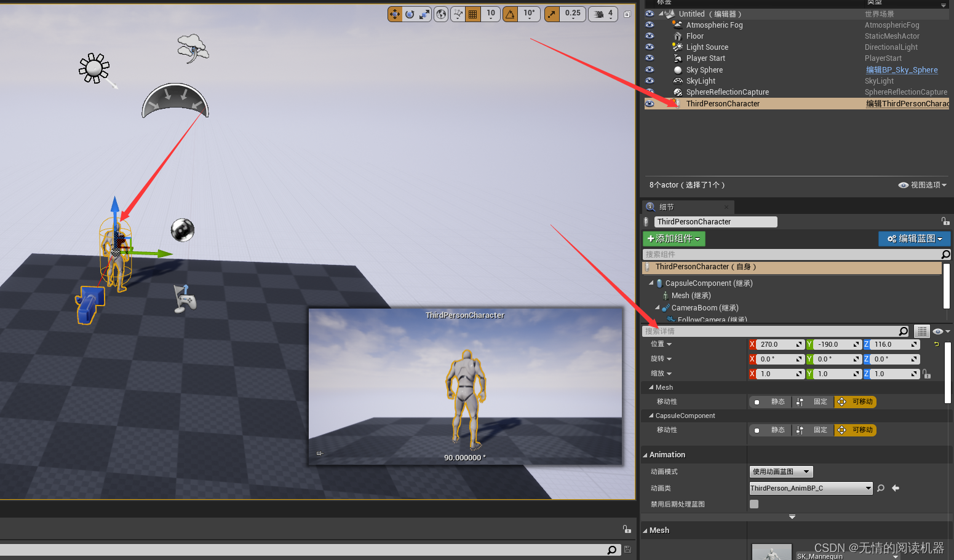Click the green 添加组件 button
Image resolution: width=954 pixels, height=560 pixels.
[x=674, y=239]
